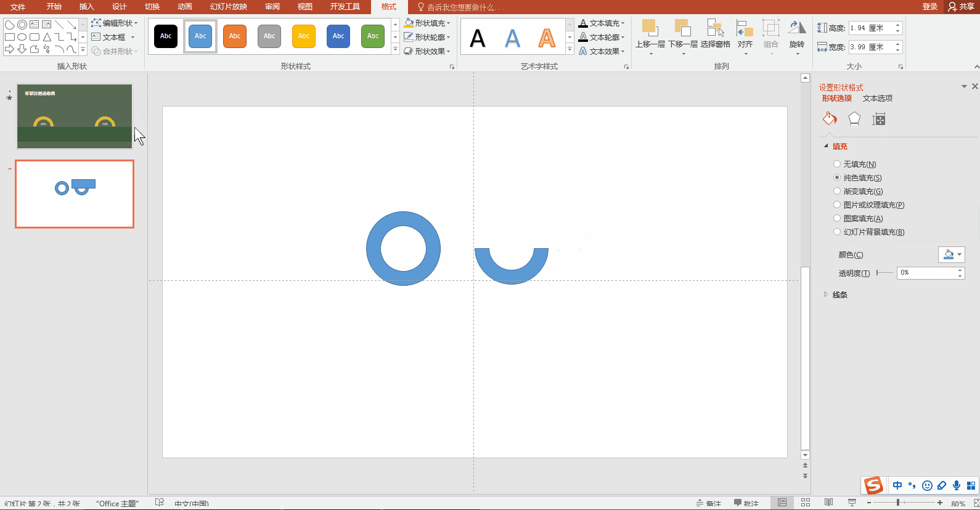Click the zoom slider handle
The height and width of the screenshot is (510, 980).
tap(898, 503)
